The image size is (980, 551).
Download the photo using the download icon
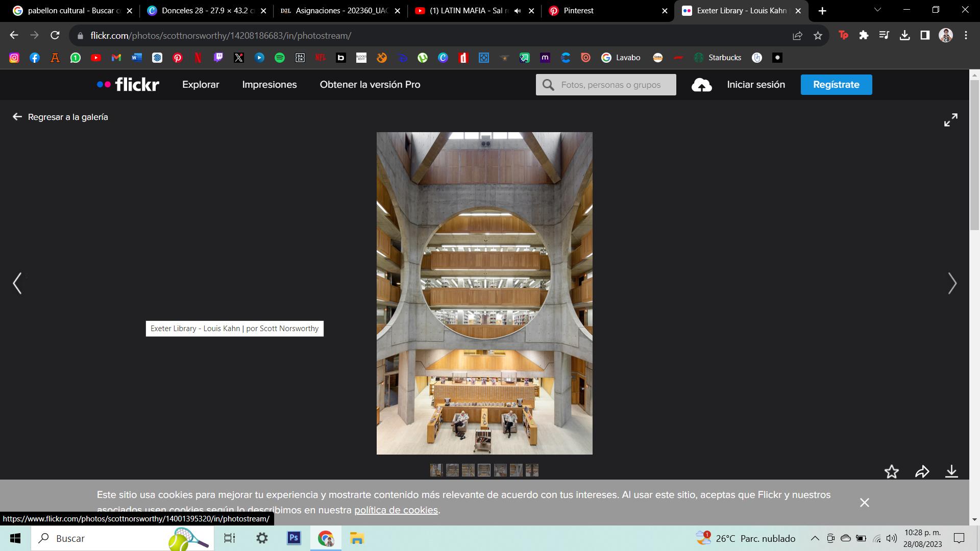(951, 471)
